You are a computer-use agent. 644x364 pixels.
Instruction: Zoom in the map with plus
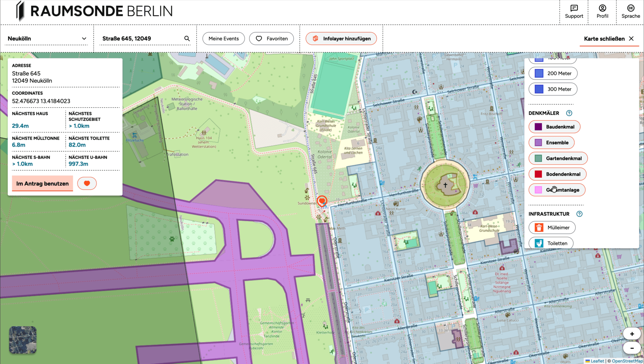coord(632,334)
